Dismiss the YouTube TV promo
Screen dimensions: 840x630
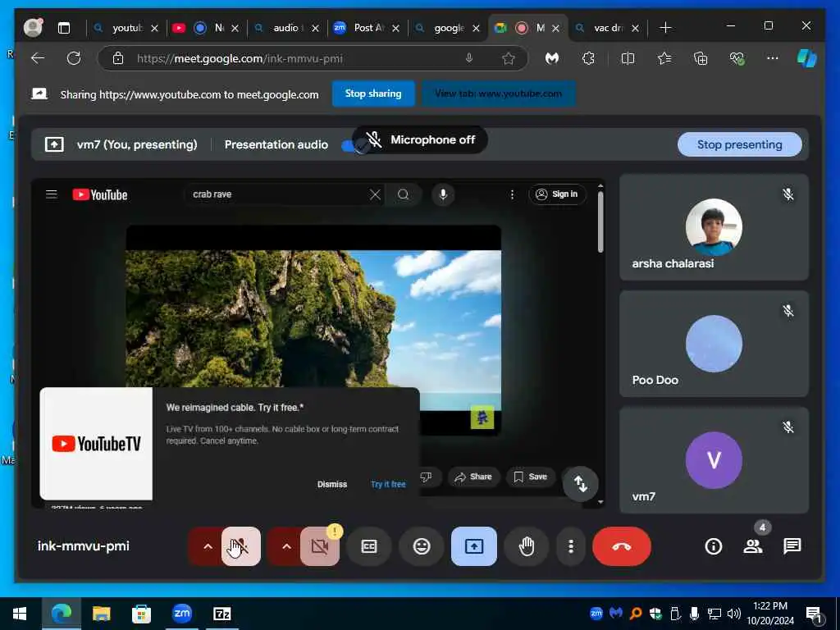332,484
